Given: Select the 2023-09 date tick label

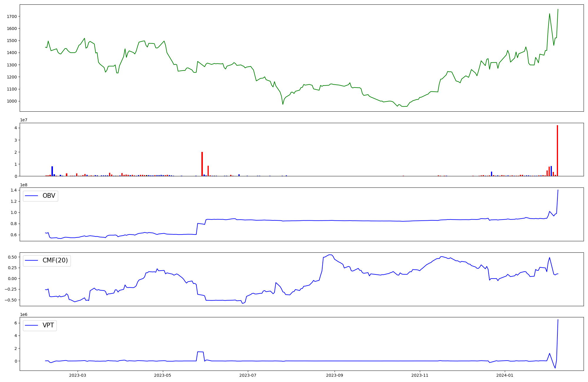Looking at the screenshot, I should click(335, 375).
